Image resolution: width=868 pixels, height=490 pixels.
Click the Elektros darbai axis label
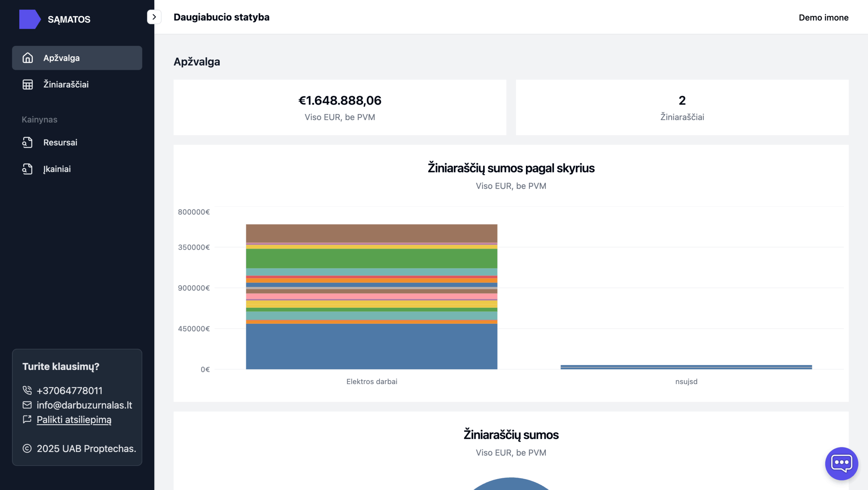[x=372, y=381]
